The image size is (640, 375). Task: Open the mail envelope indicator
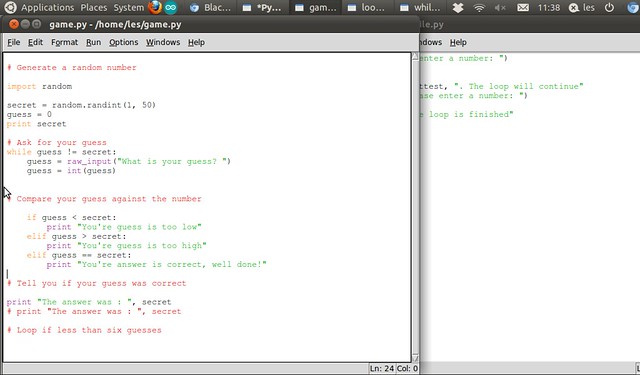click(x=523, y=7)
